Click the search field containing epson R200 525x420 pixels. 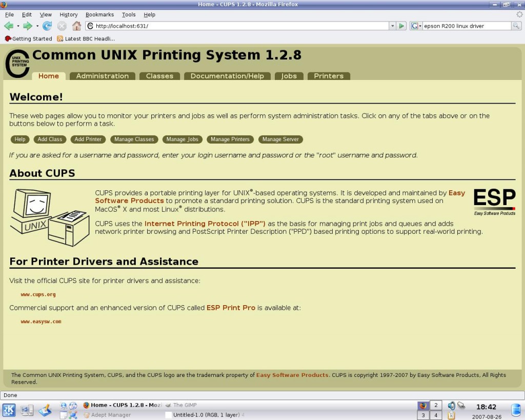[467, 26]
